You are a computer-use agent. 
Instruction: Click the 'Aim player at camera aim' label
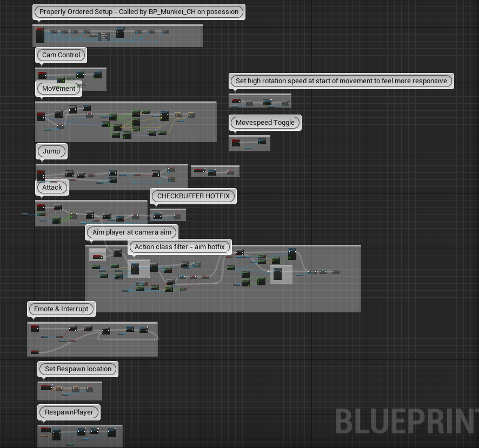click(132, 232)
